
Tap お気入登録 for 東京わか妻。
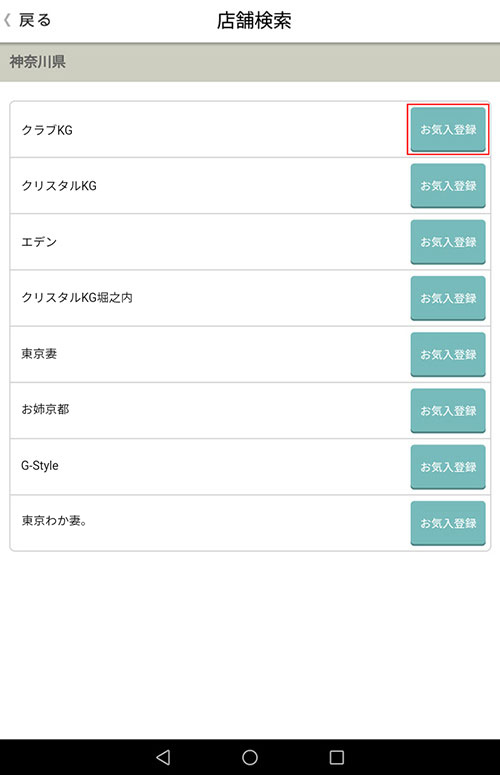448,523
